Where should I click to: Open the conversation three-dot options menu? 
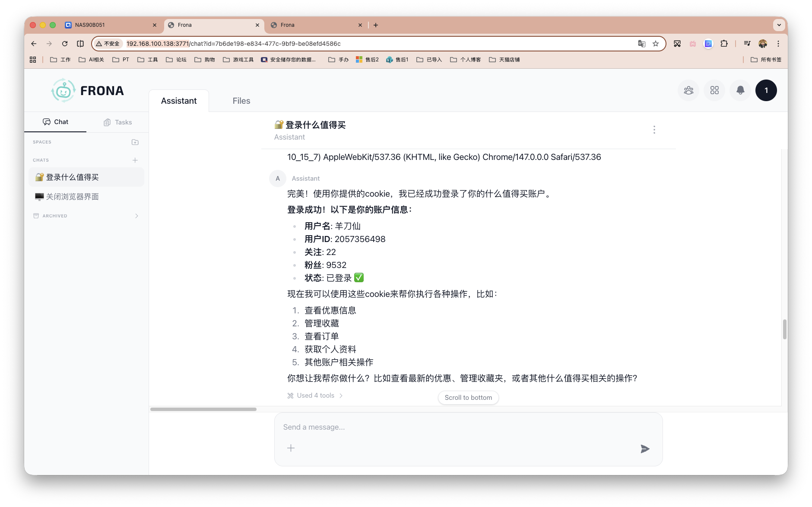[x=654, y=130]
